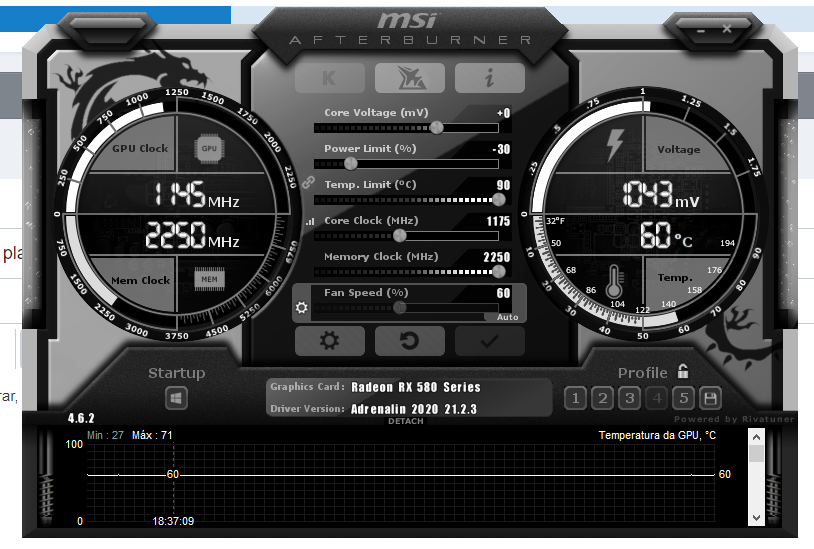Click the Máx : 71 graph reading
Screen dimensions: 814x549
pos(152,435)
